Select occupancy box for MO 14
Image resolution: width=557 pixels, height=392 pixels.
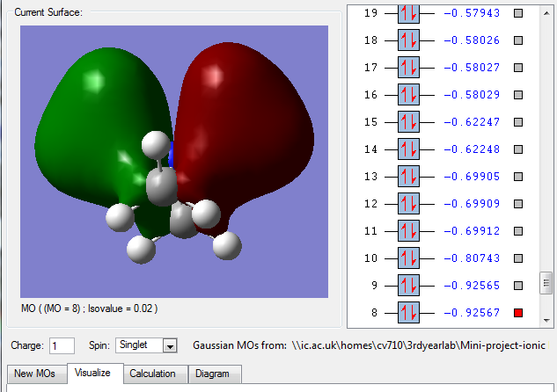click(x=408, y=149)
